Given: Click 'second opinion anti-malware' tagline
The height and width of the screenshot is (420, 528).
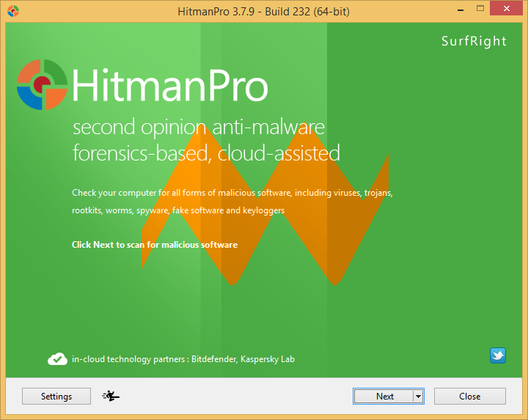Looking at the screenshot, I should 199,128.
